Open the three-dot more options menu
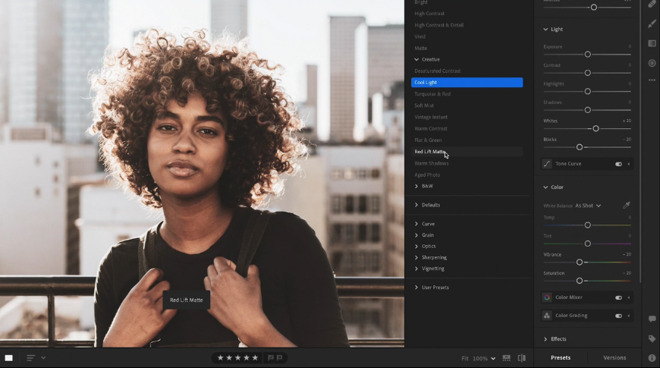Screen dimensions: 660x368 pos(652,80)
